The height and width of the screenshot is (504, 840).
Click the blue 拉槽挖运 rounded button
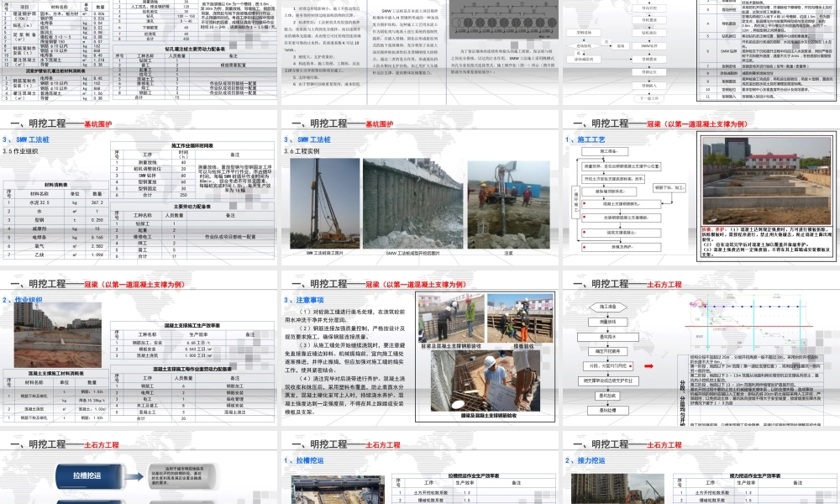92,475
